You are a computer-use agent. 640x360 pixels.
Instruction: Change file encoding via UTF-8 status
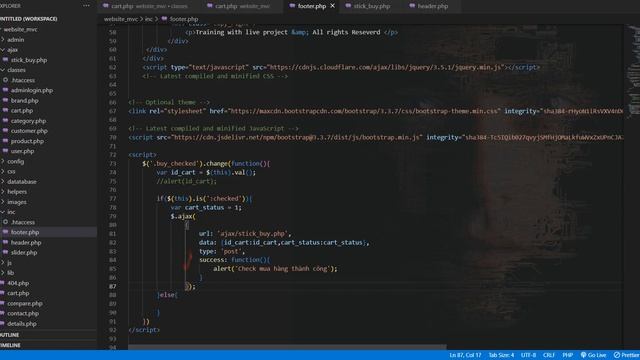pos(528,355)
